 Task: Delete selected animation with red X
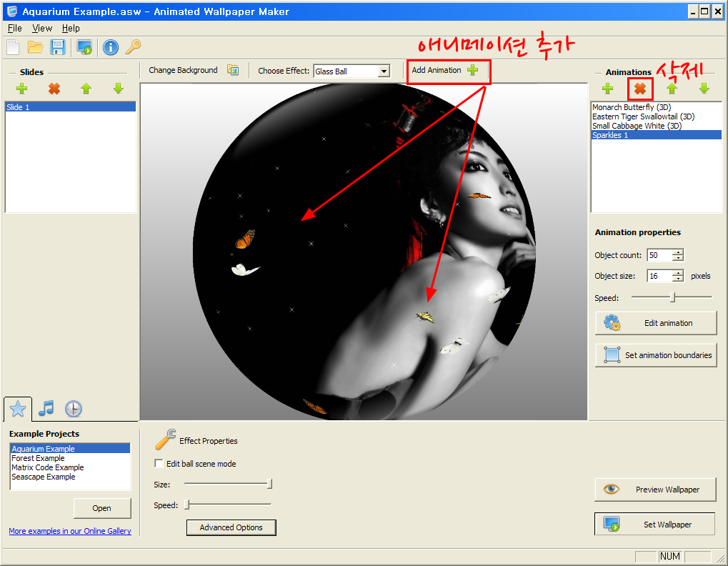click(x=640, y=88)
